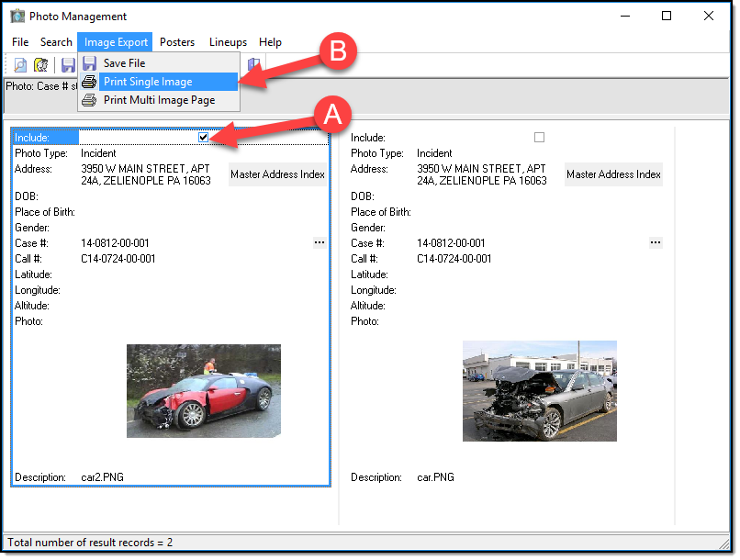Image resolution: width=740 pixels, height=560 pixels.
Task: Select the red Bugatti crash photo
Action: pyautogui.click(x=203, y=390)
